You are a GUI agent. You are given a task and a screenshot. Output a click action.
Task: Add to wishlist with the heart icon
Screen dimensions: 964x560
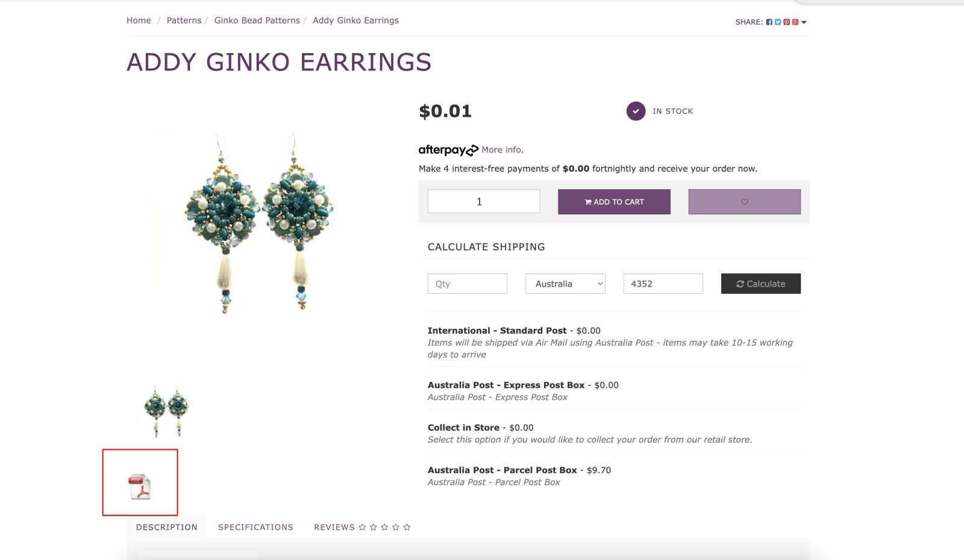[x=744, y=202]
